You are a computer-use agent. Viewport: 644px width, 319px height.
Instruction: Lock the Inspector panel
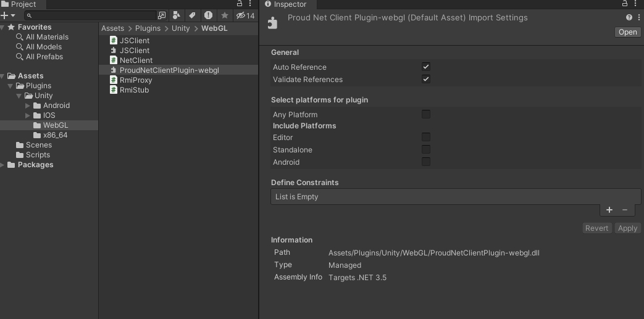click(x=625, y=4)
